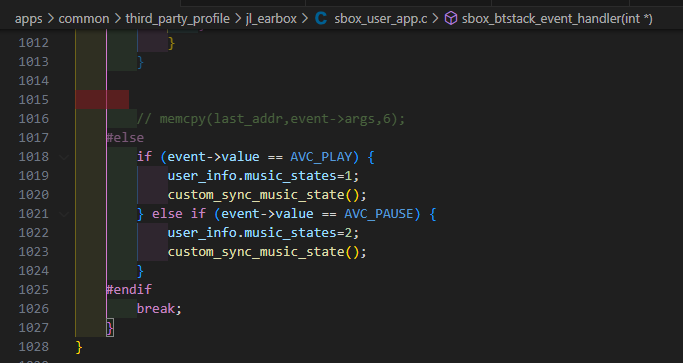Click the #else preprocessor directive
683x363 pixels.
(125, 138)
